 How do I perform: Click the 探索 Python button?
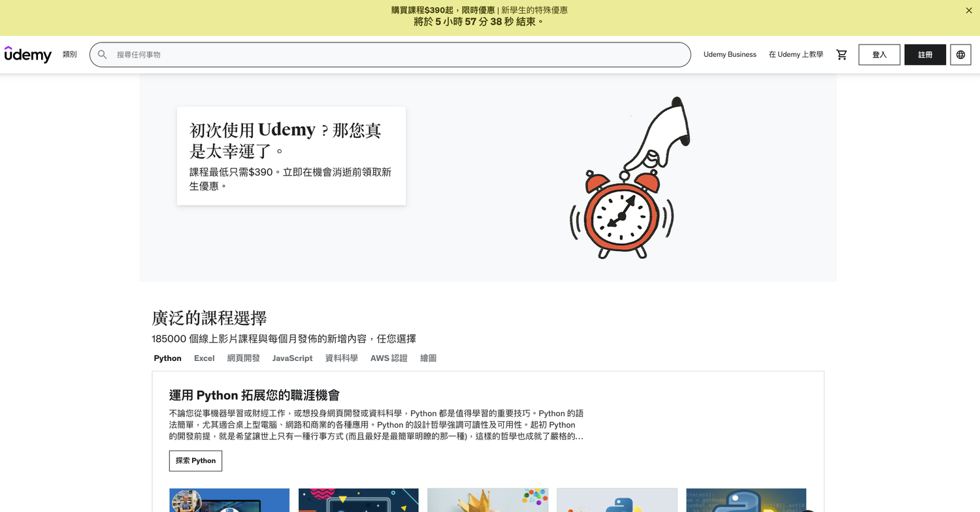click(195, 461)
